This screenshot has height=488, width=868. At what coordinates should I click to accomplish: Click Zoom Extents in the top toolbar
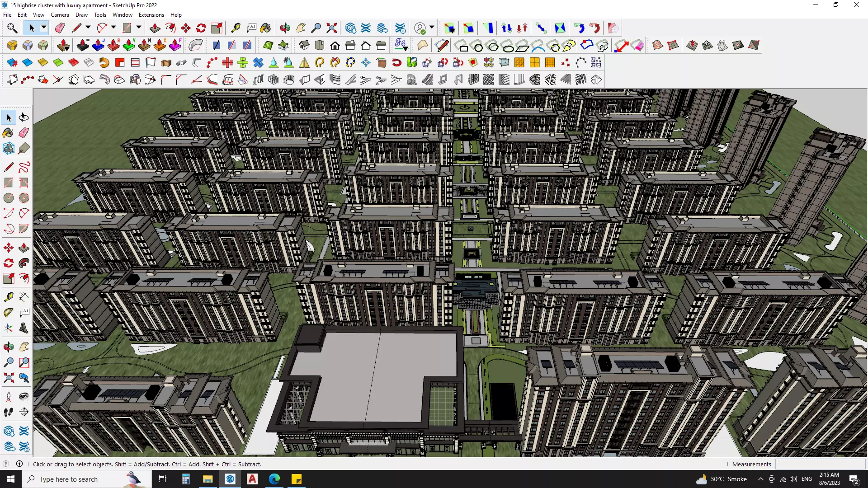(331, 28)
